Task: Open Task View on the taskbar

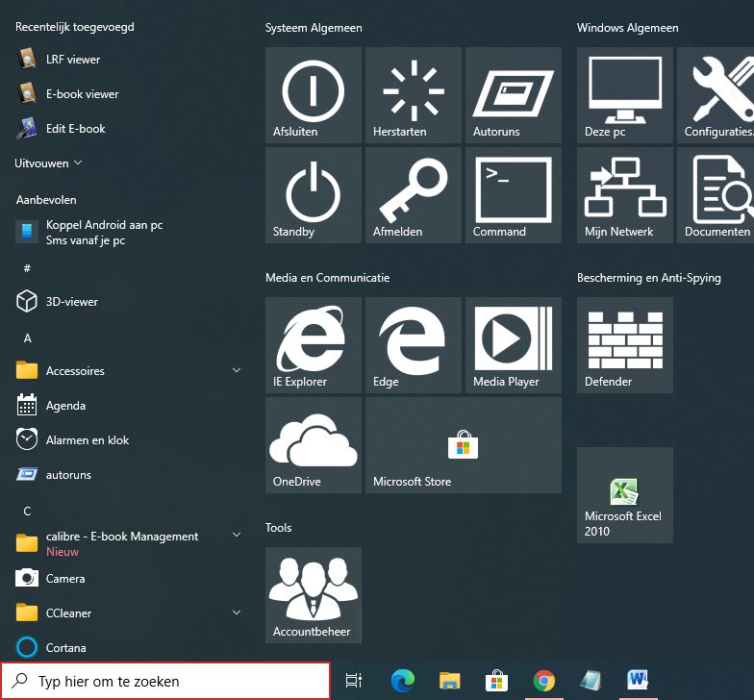Action: [x=354, y=681]
